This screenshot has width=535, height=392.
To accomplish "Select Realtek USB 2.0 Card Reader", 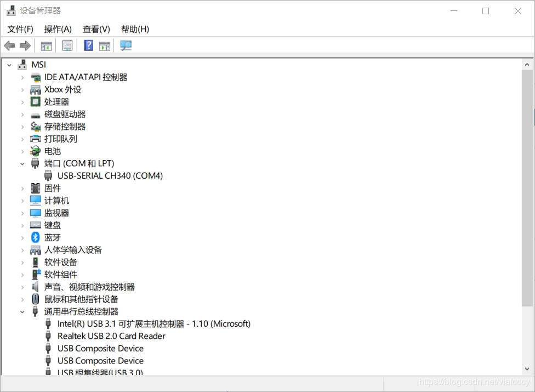I will (111, 336).
